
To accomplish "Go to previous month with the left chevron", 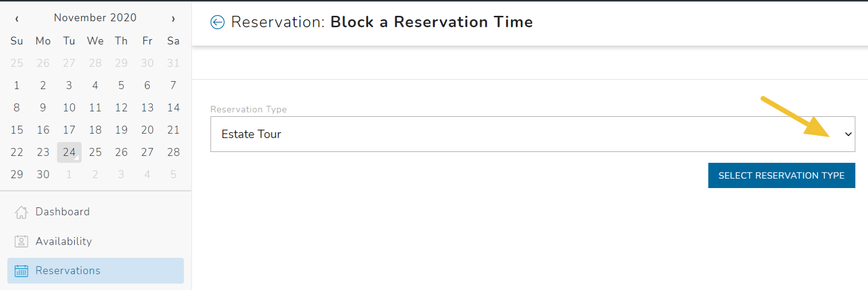I will tap(16, 18).
